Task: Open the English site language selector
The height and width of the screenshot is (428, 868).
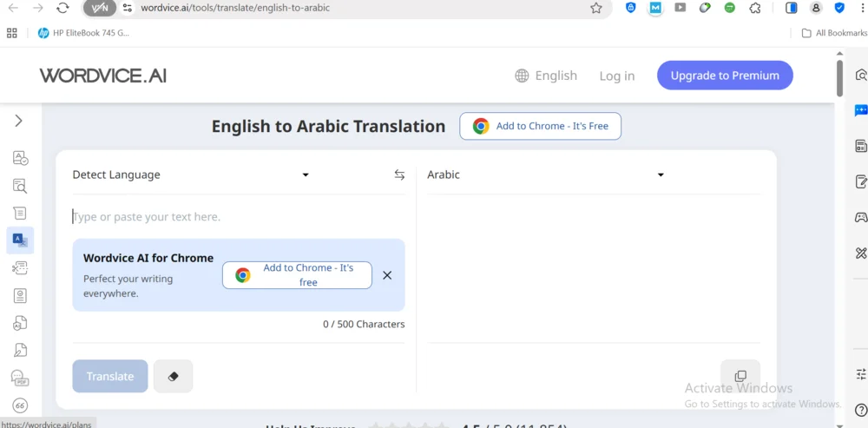Action: [x=546, y=76]
